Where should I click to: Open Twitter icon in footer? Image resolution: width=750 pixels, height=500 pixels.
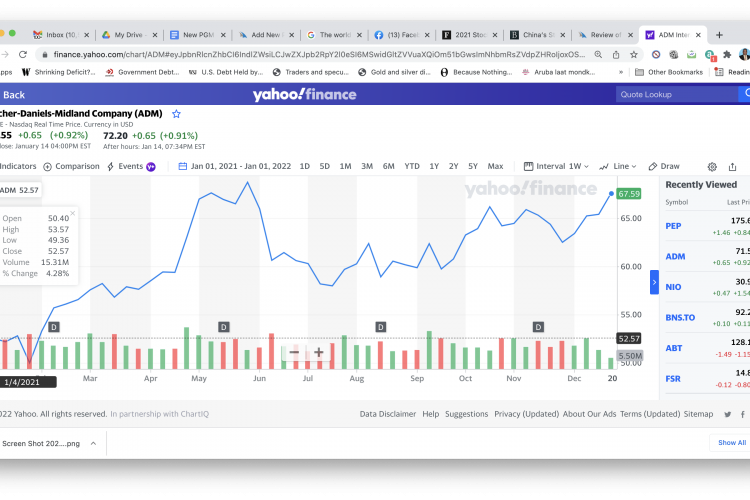tap(728, 414)
